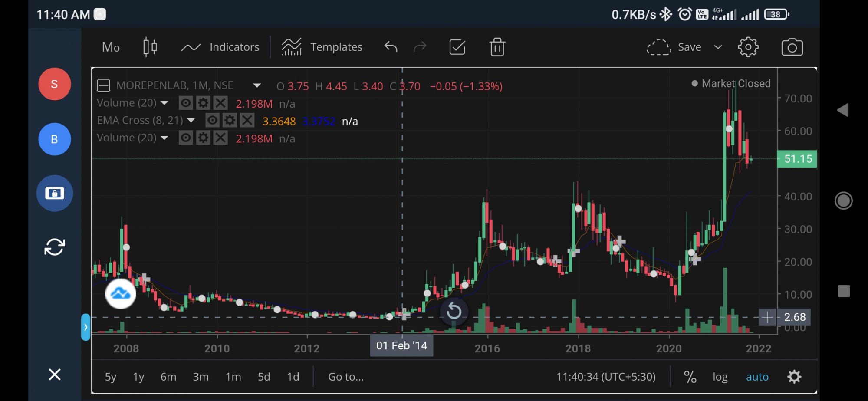Reset chart view with the circular arrow button
Viewport: 868px width, 401px height.
tap(454, 311)
